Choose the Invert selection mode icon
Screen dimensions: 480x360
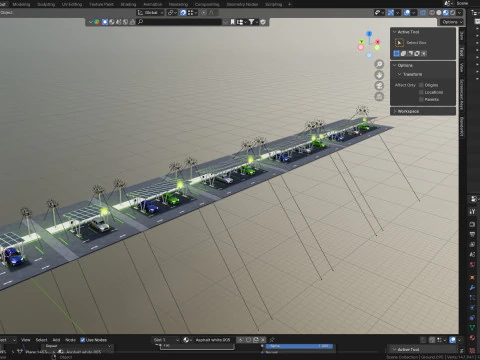click(417, 53)
